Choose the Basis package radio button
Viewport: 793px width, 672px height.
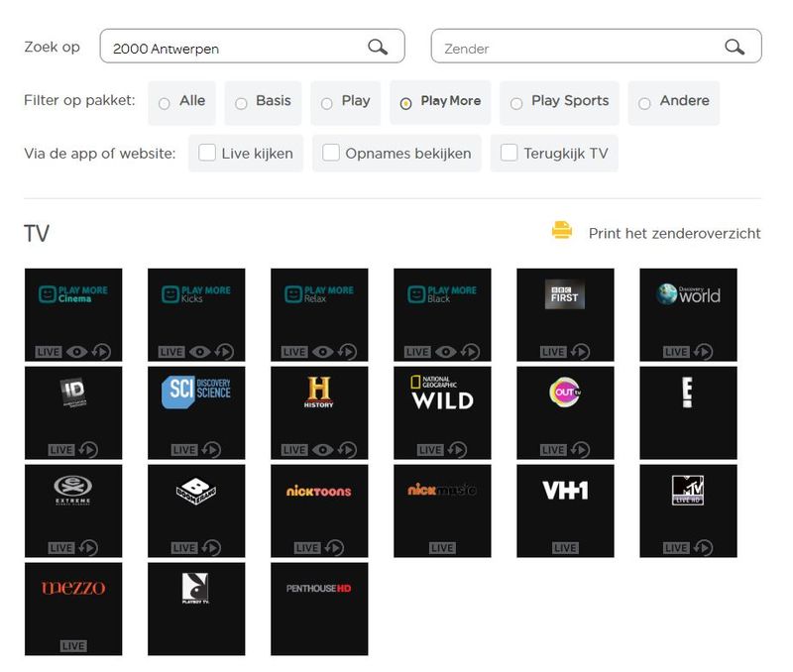[241, 103]
